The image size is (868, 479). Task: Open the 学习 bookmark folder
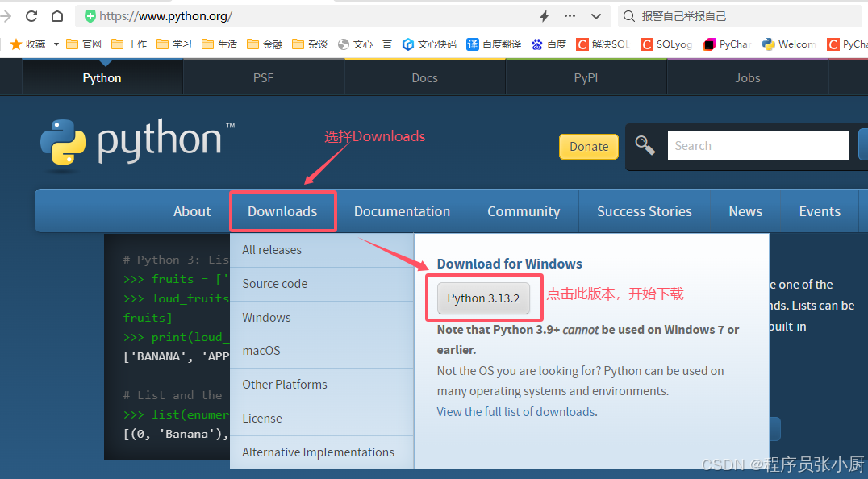tap(174, 44)
